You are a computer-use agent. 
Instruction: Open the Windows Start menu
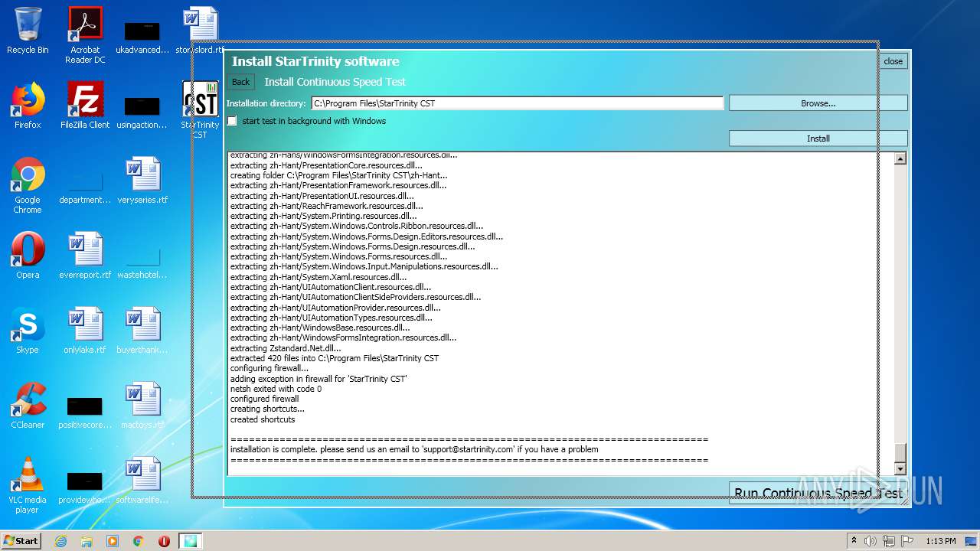tap(21, 541)
